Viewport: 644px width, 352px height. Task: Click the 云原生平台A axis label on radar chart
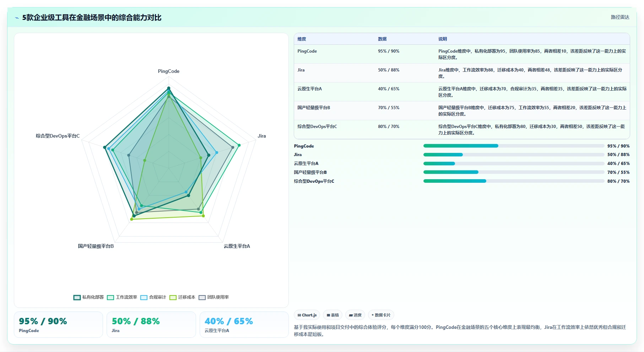pos(237,246)
